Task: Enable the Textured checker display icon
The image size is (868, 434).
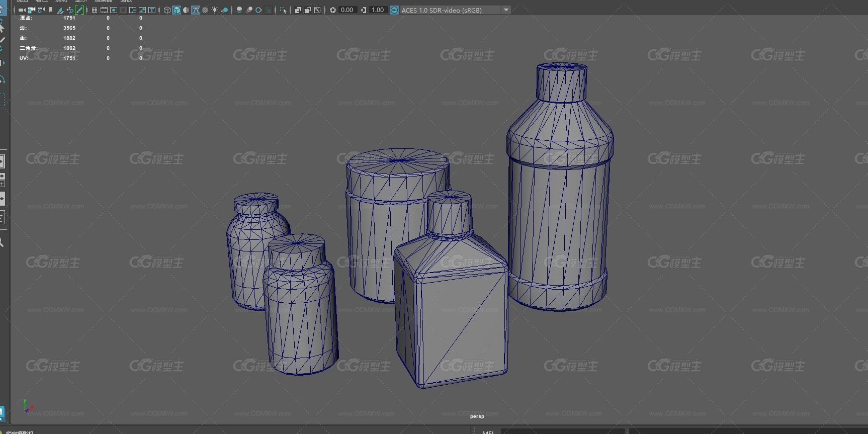Action: [x=205, y=10]
